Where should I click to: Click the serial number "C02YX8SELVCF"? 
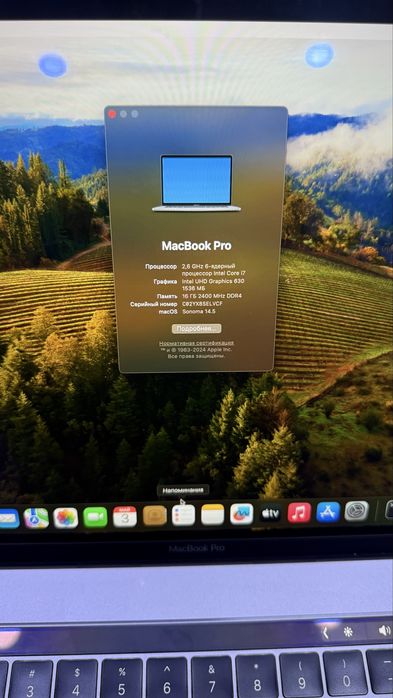[x=202, y=304]
